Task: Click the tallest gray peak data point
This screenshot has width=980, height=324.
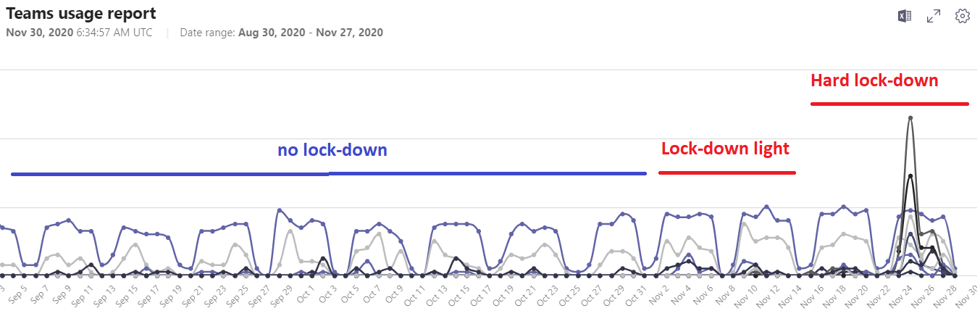Action: tap(910, 118)
